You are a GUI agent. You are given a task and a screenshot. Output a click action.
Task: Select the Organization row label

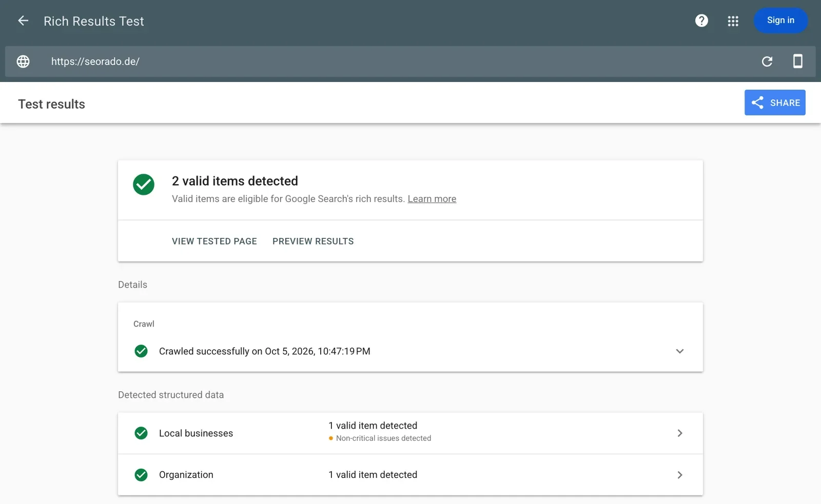coord(186,475)
